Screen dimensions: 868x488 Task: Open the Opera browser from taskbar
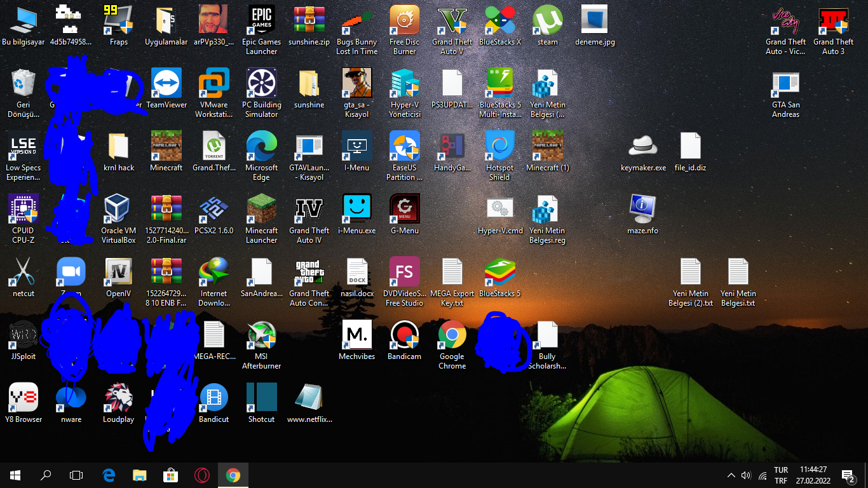click(x=202, y=475)
